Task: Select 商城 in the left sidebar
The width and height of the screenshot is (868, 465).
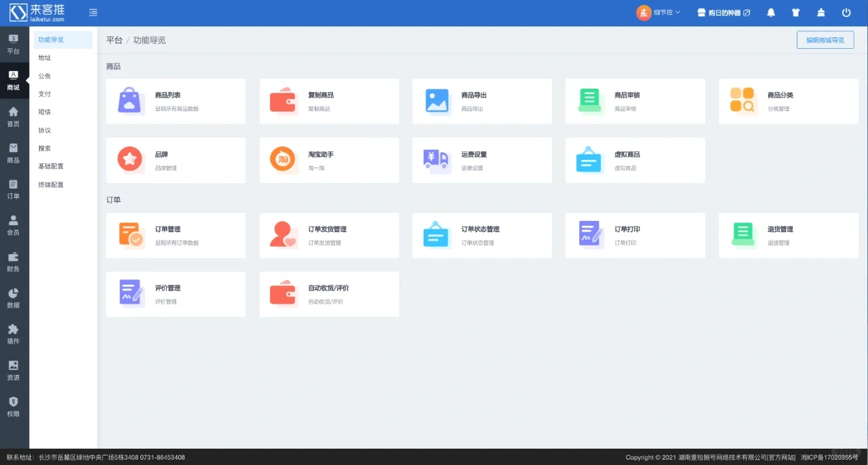Action: [x=14, y=81]
